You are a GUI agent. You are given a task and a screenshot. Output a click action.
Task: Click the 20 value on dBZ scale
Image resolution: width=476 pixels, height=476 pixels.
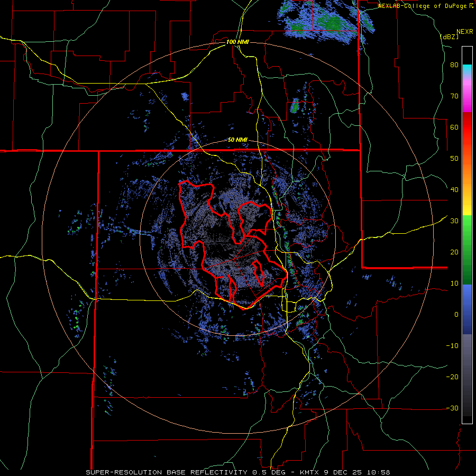coord(454,252)
